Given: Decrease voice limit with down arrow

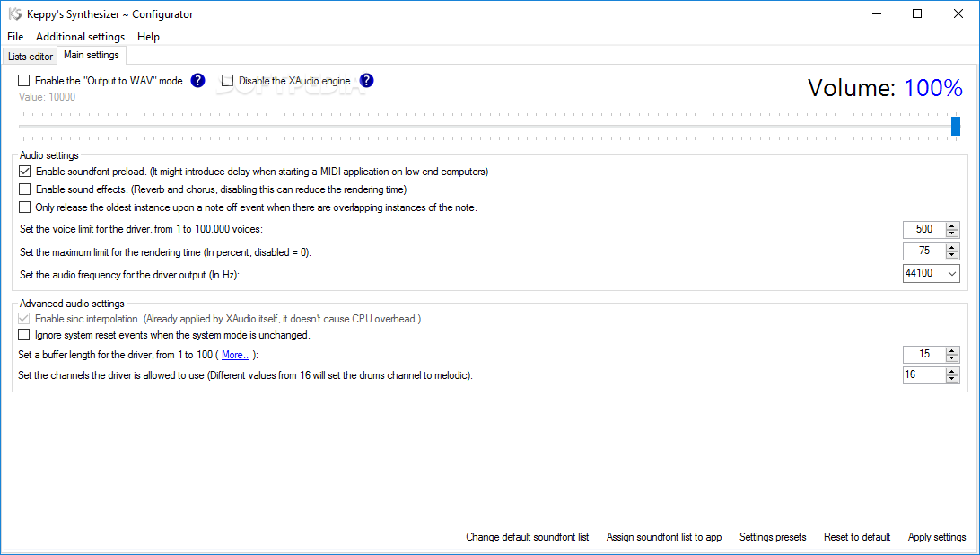Looking at the screenshot, I should 952,233.
